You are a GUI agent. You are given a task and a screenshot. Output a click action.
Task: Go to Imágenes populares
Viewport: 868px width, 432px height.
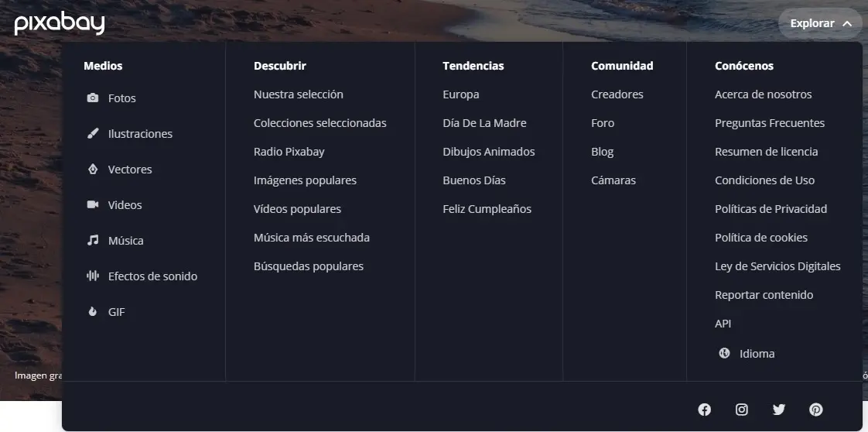click(305, 180)
